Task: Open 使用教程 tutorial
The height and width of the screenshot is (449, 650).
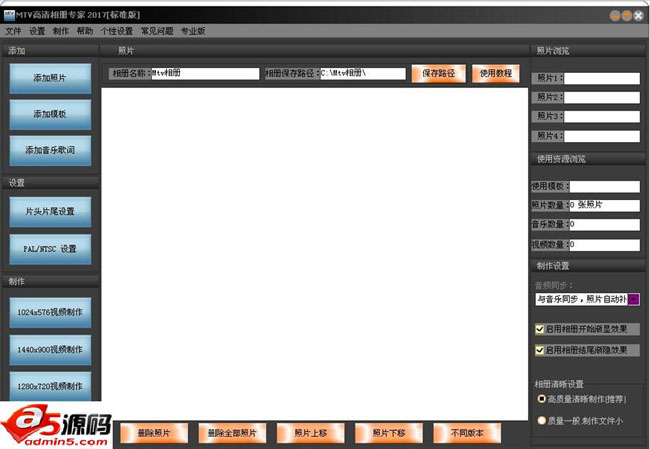Action: click(x=496, y=74)
